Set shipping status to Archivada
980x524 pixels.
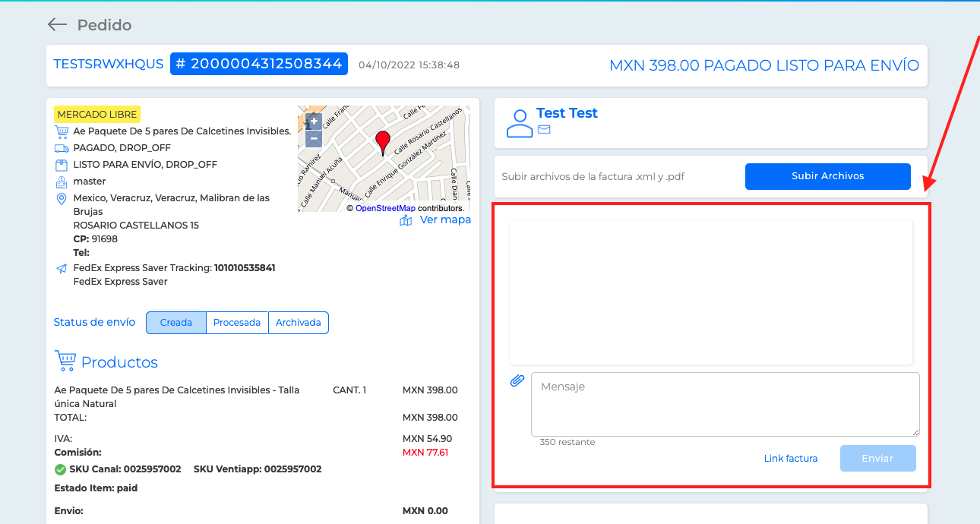pos(299,323)
